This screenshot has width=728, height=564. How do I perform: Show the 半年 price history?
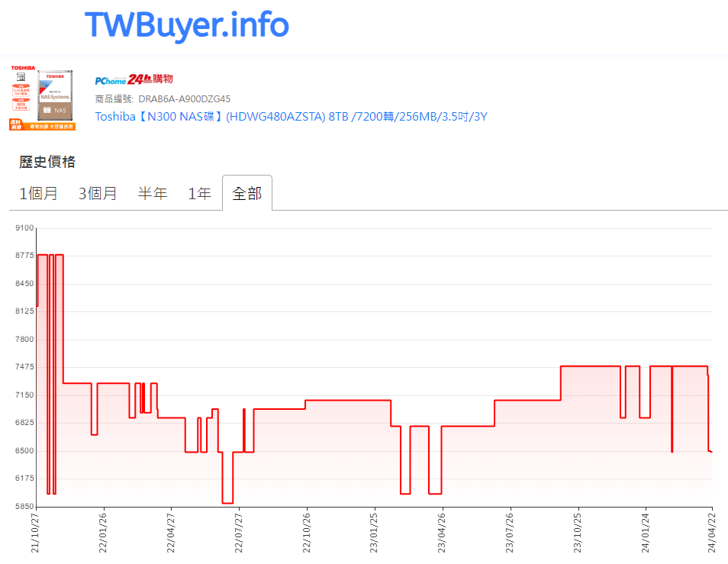tap(153, 193)
